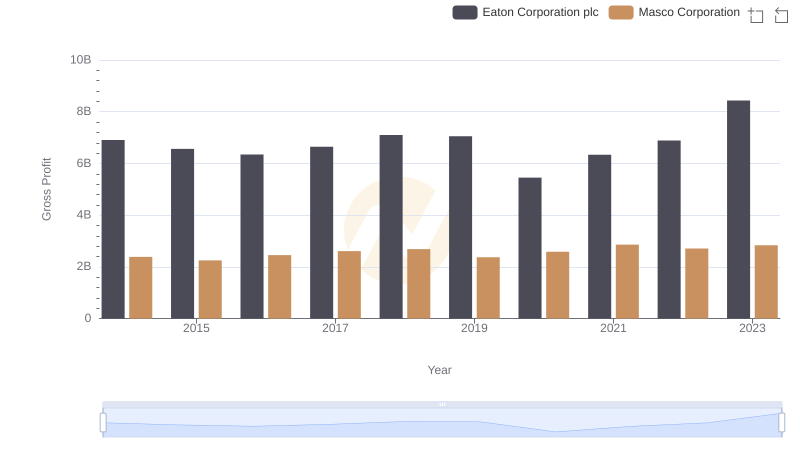
Task: Click the 4B y-axis label
Action: (x=84, y=215)
